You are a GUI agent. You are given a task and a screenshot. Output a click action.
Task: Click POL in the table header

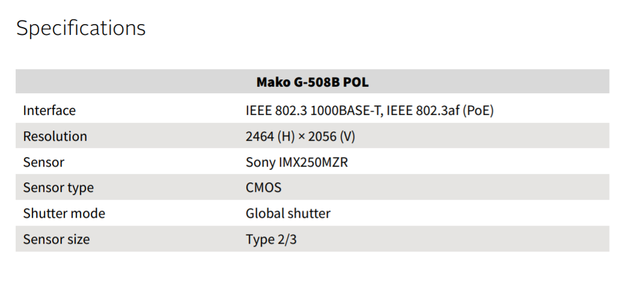356,82
